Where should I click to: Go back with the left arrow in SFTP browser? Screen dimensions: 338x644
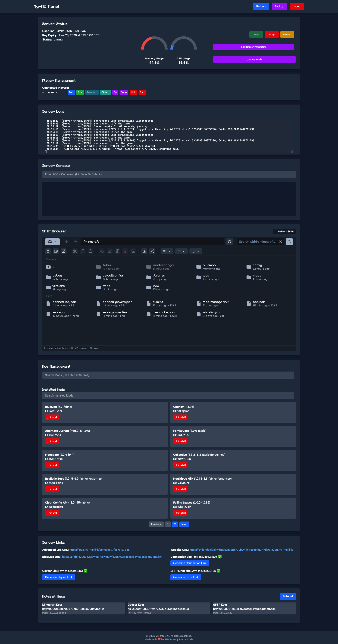coord(67,241)
